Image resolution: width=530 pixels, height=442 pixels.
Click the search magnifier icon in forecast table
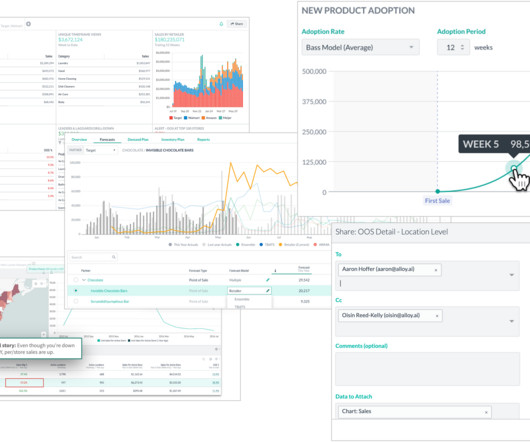pyautogui.click(x=114, y=257)
